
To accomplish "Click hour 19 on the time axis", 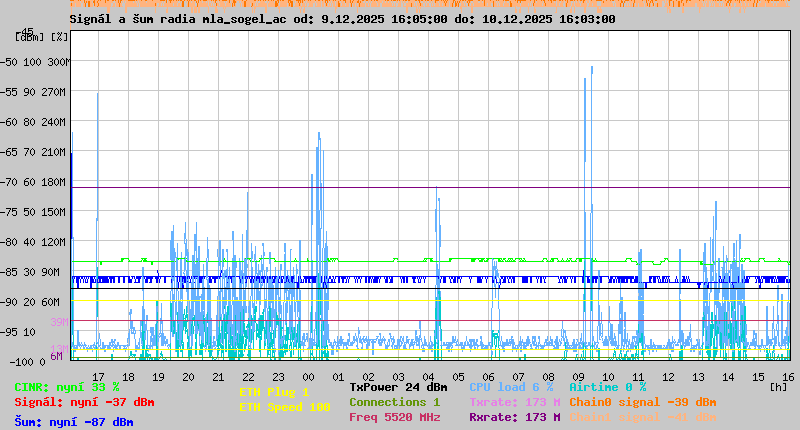I will [158, 377].
